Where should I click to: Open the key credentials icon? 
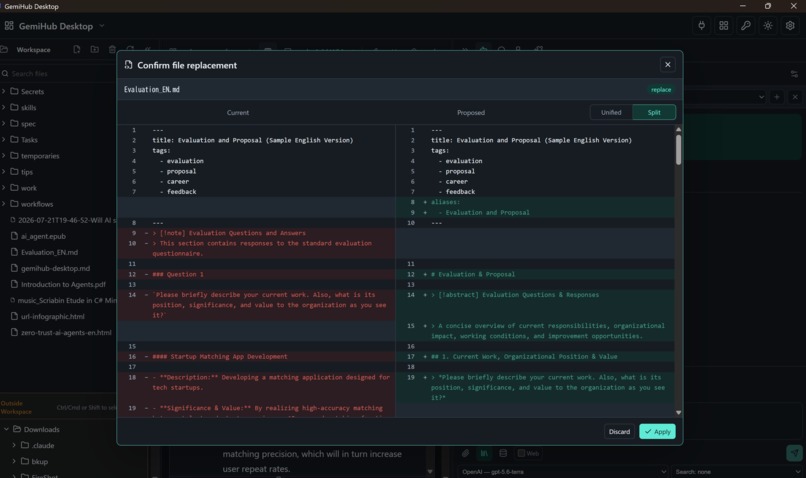(x=746, y=26)
